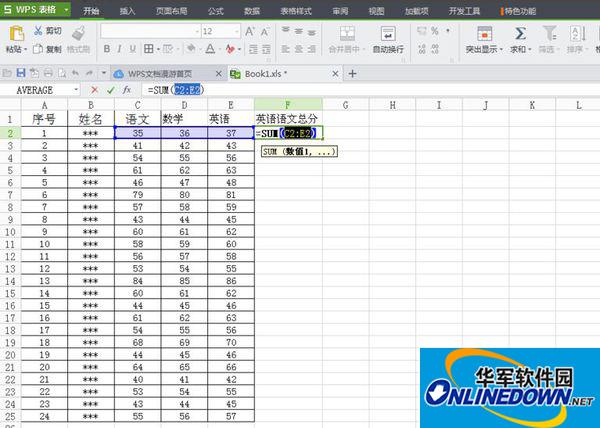This screenshot has width=600, height=428.
Task: Click the Redo arrow icon
Action: 89,73
